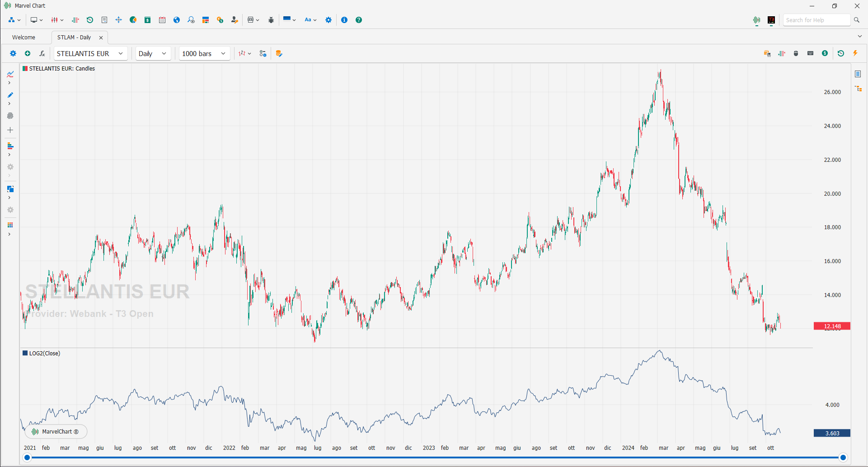This screenshot has width=868, height=467.
Task: Open the calendar icon in main toolbar
Action: coord(162,20)
